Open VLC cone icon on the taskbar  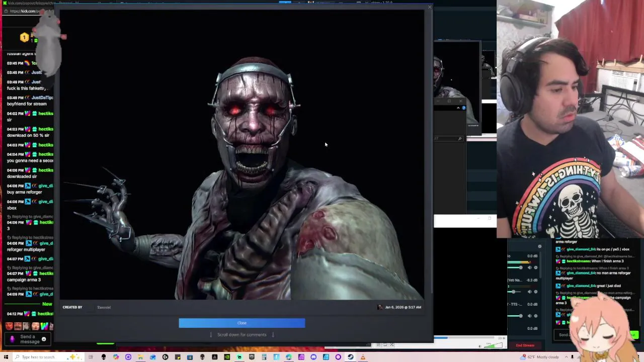tap(363, 357)
